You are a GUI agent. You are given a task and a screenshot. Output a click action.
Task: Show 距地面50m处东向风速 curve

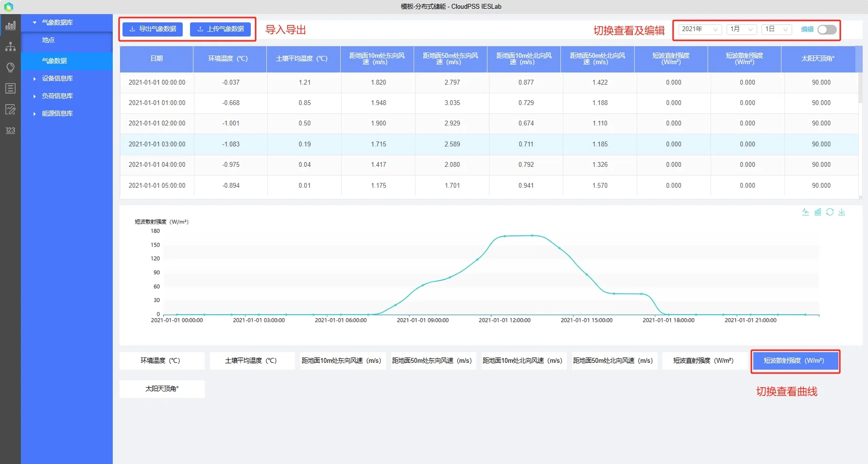[434, 361]
